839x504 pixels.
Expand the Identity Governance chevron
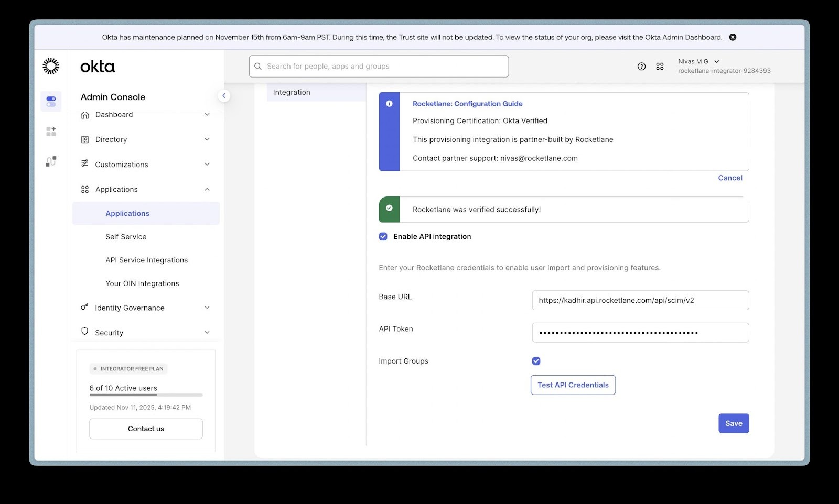pyautogui.click(x=207, y=308)
